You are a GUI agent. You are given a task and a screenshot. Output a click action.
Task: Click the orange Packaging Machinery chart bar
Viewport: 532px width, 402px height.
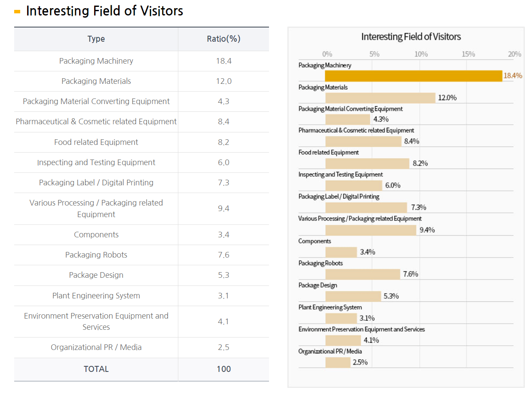(x=413, y=76)
